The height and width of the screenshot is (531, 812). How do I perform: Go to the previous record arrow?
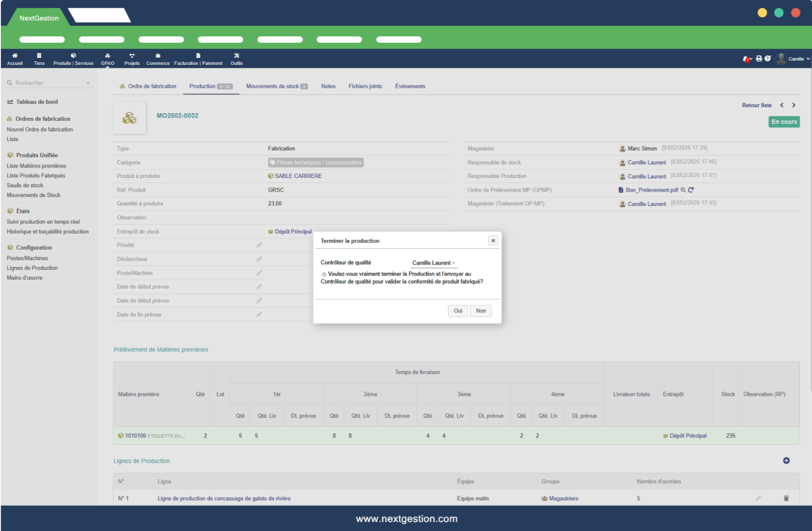[782, 105]
